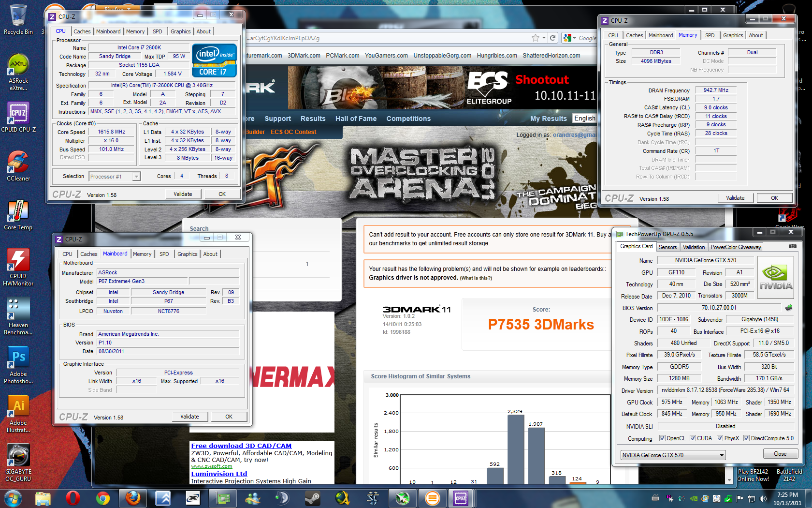This screenshot has width=812, height=508.
Task: Click the taskbar clock showing 7:25 PM
Action: point(787,499)
